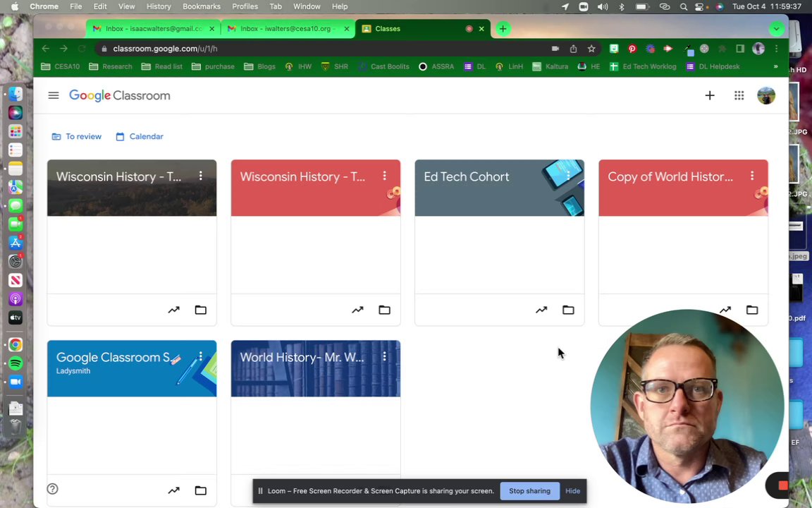Open the Profiles menu

245,7
